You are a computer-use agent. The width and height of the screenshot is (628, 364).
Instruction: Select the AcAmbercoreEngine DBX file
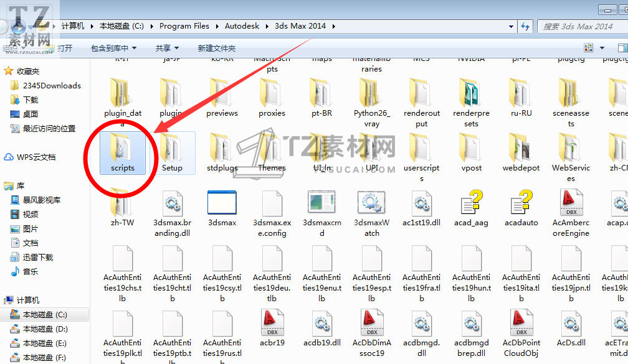tap(571, 213)
